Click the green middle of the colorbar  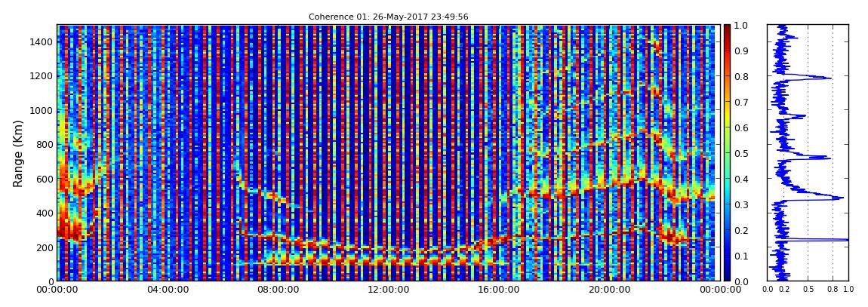728,153
